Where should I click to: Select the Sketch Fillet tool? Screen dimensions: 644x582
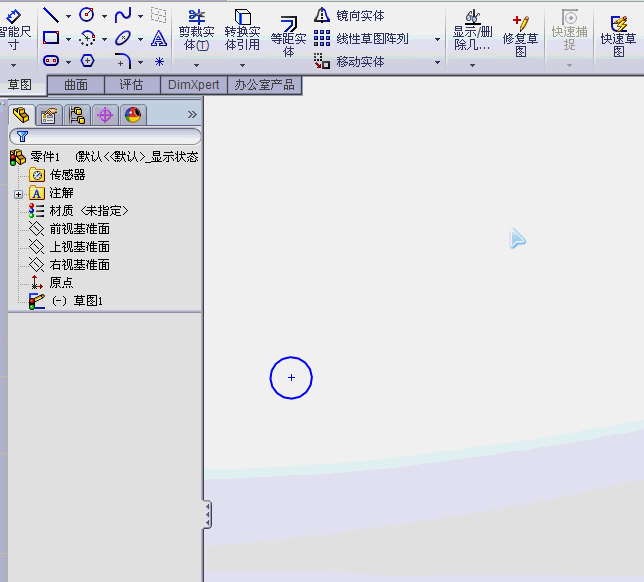[x=123, y=61]
